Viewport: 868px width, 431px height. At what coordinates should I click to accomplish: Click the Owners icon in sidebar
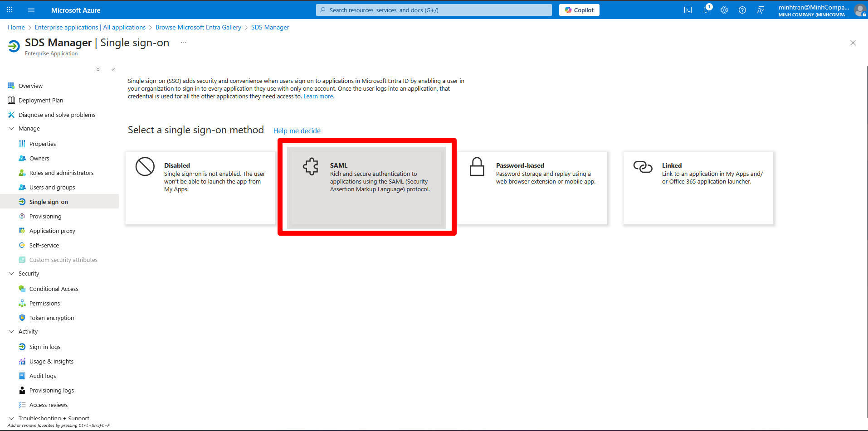22,158
